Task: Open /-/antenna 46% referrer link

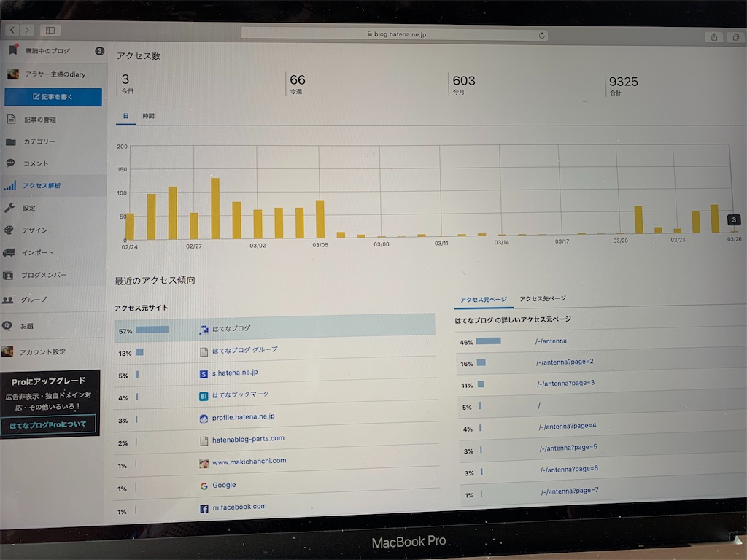Action: tap(551, 341)
